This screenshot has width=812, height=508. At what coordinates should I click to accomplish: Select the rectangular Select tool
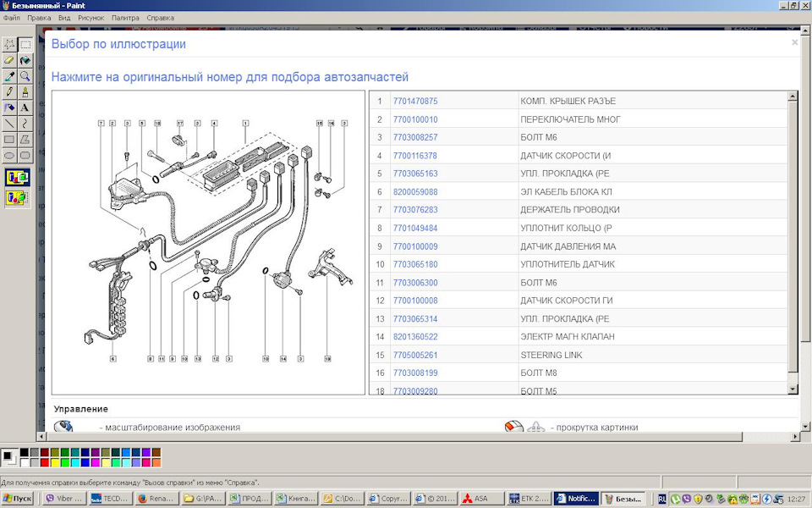click(x=25, y=45)
